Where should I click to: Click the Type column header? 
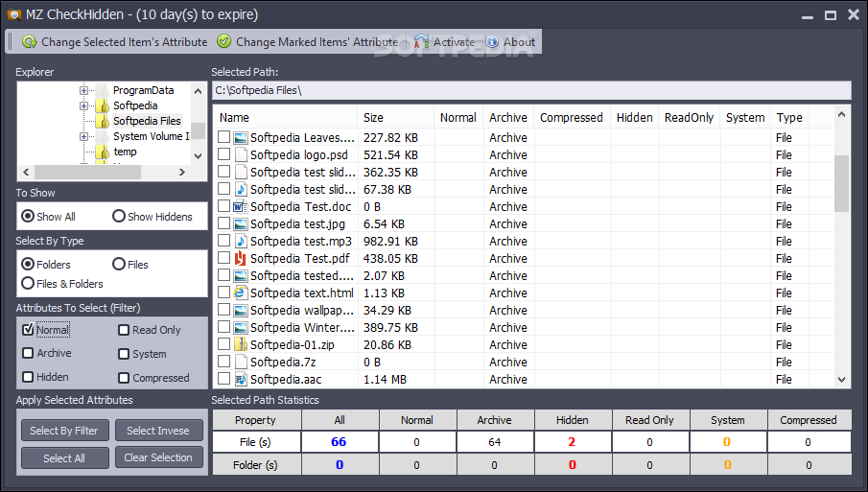tap(789, 117)
